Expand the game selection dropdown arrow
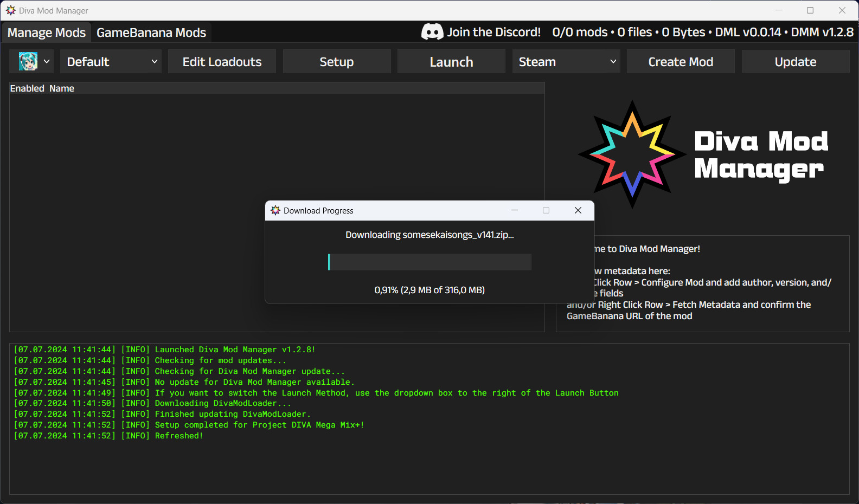The height and width of the screenshot is (504, 859). point(47,61)
